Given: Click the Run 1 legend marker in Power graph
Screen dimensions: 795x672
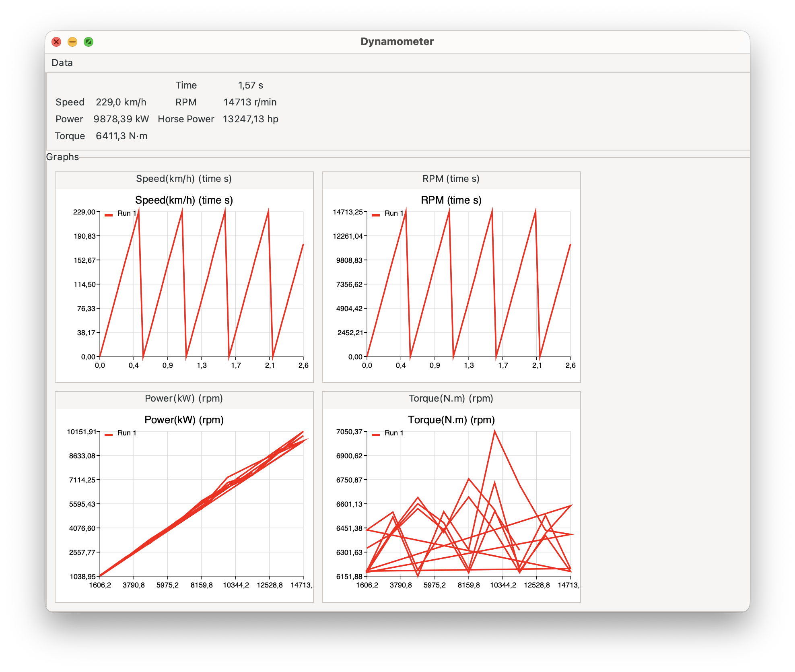Looking at the screenshot, I should (109, 435).
